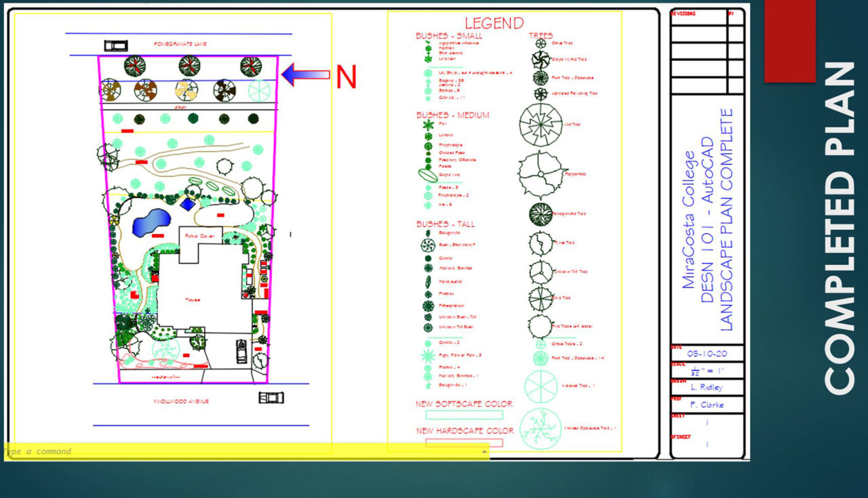Click the Type a command input field
Screen dimensions: 868x498
click(x=41, y=451)
